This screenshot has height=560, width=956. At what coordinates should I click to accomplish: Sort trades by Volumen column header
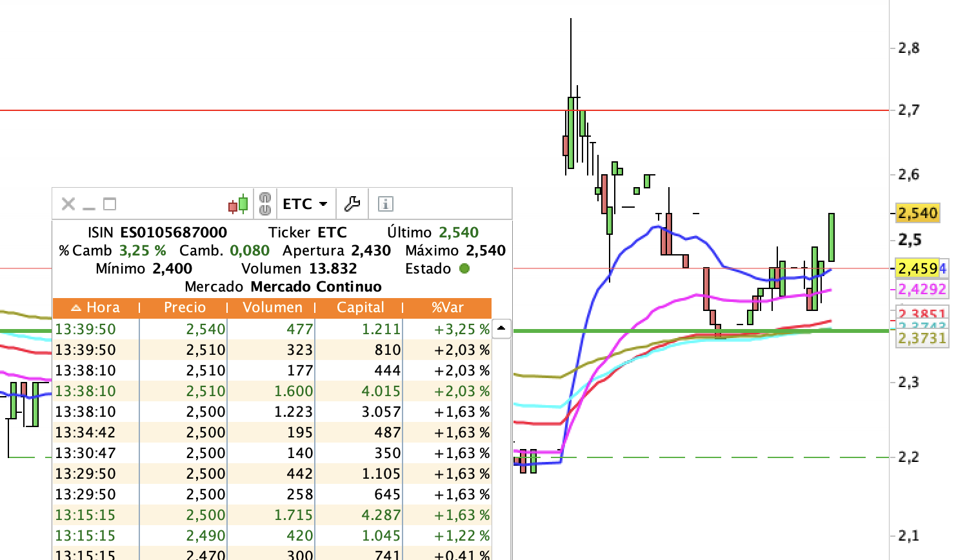272,308
